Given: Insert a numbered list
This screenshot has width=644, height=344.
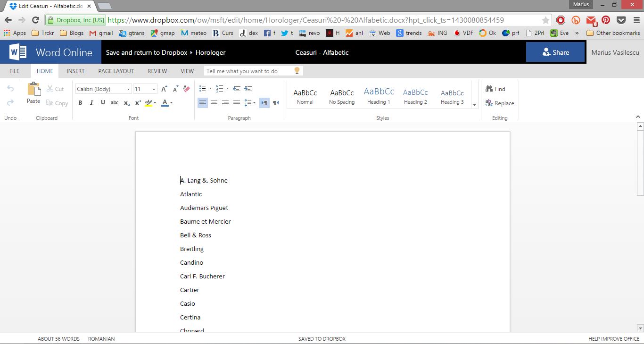Looking at the screenshot, I should [x=219, y=89].
